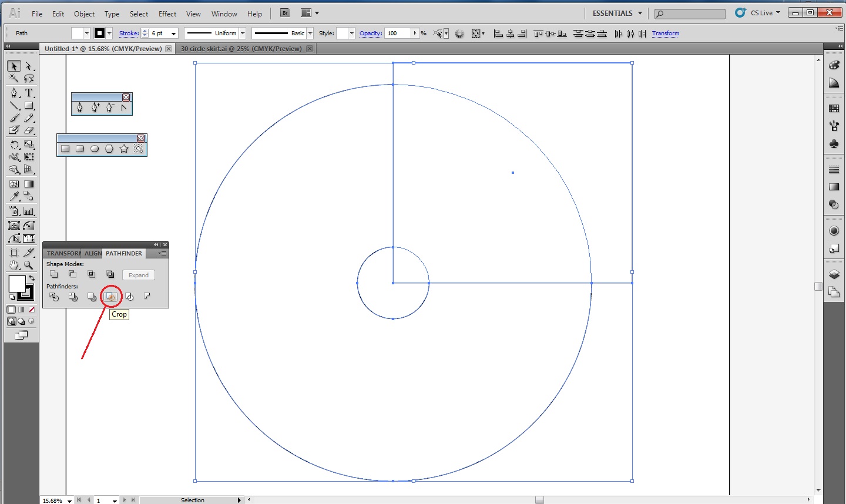Select the Eraser tool

(x=29, y=130)
